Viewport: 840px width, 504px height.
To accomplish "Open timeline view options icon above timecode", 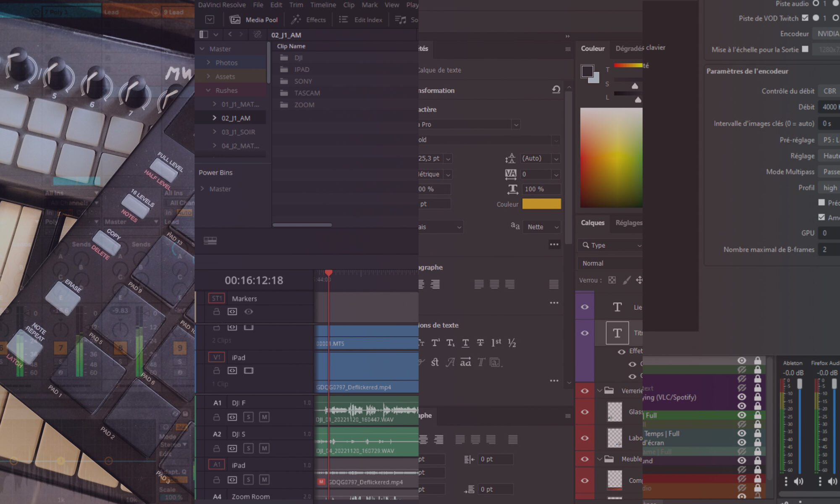I will point(210,241).
